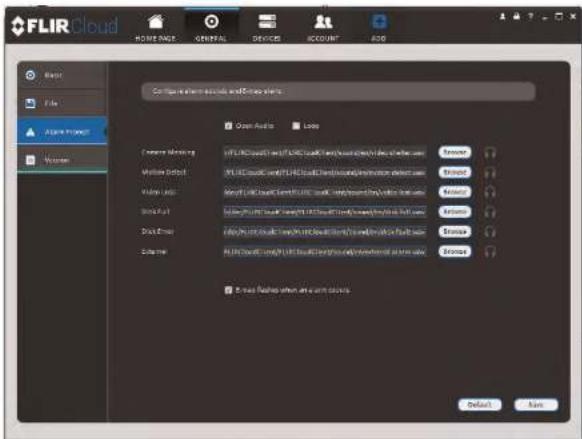582x439 pixels.
Task: Click the Video Loss sound path field
Action: 325,192
